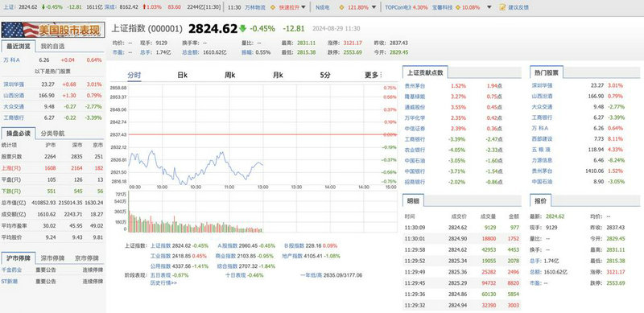The height and width of the screenshot is (313, 644).
Task: Click the diamond icon before 快速拉升
Action: click(273, 7)
